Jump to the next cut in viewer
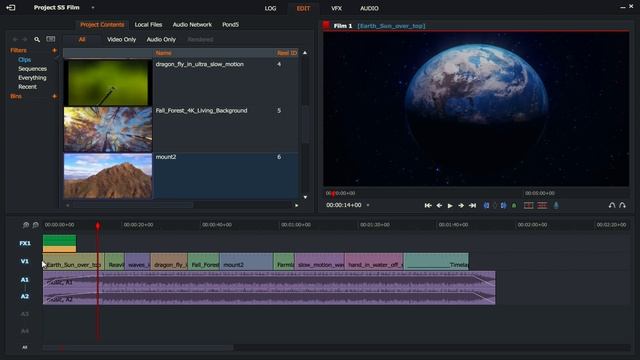Screen dimensions: 640x360 coord(472,205)
